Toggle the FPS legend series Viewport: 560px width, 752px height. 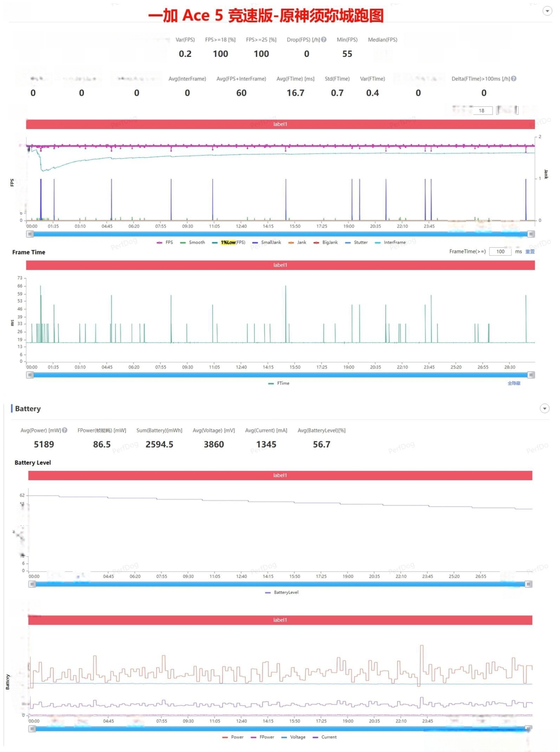165,242
